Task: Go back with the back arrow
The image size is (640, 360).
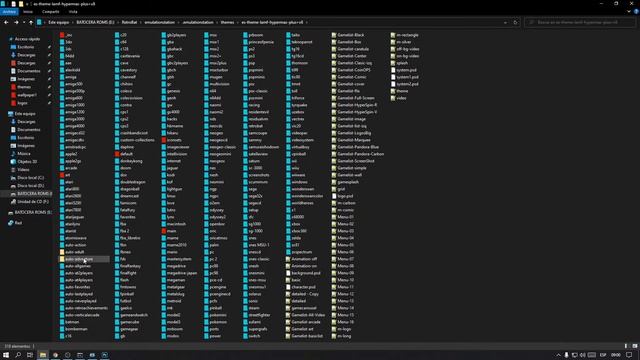Action: pos(6,22)
